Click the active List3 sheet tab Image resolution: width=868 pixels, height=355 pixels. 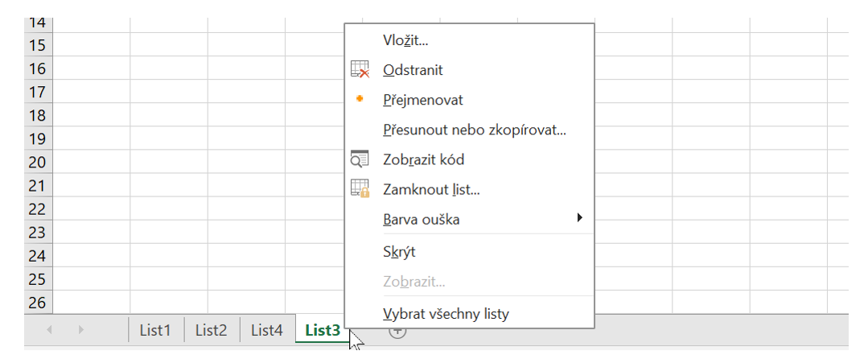[323, 329]
